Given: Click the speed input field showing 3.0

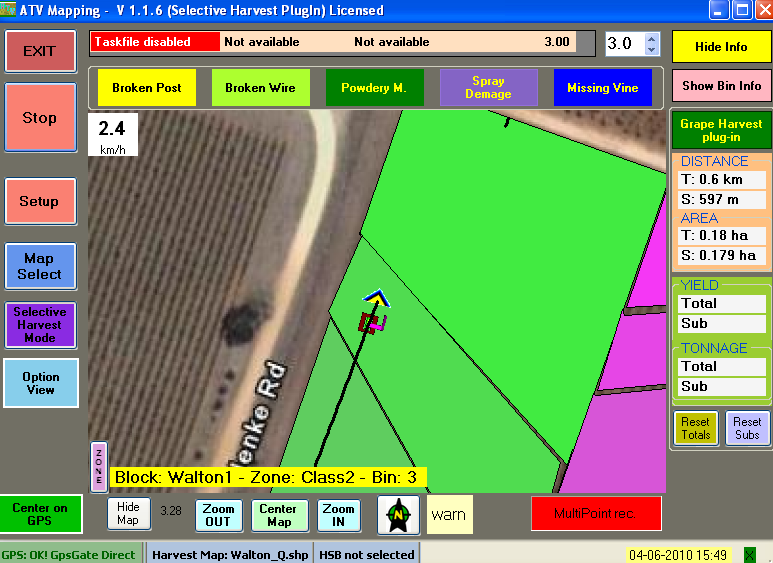Looking at the screenshot, I should tap(624, 44).
